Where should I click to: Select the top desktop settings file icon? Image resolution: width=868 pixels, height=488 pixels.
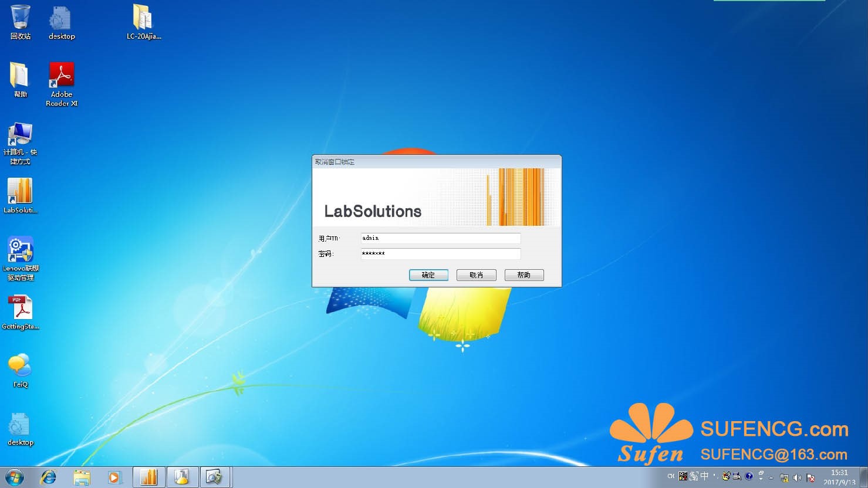[61, 22]
